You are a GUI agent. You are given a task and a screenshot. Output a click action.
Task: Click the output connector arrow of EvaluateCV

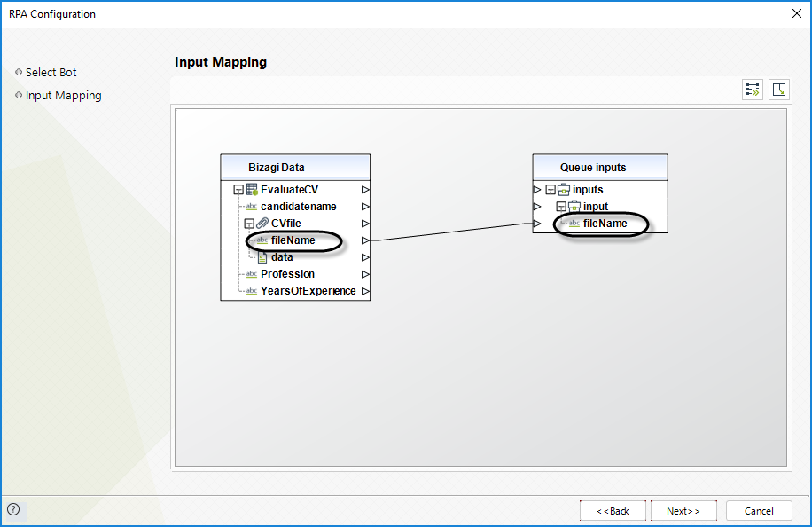(365, 190)
